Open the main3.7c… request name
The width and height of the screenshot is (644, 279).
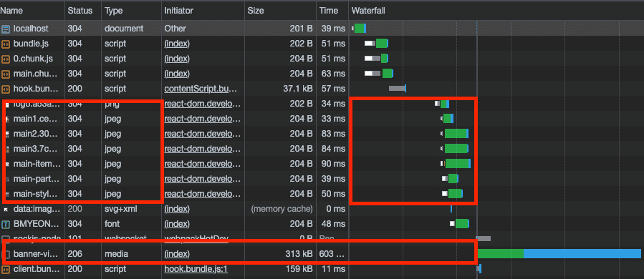36,149
